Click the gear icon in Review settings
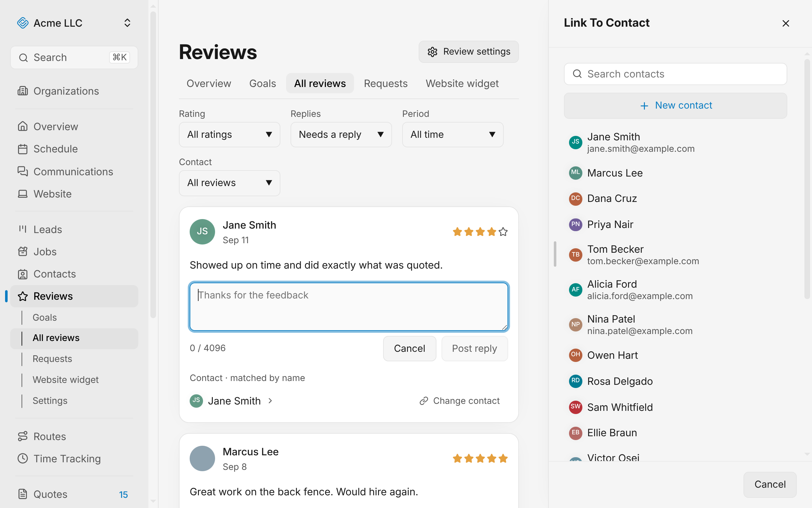The width and height of the screenshot is (812, 508). (x=433, y=52)
